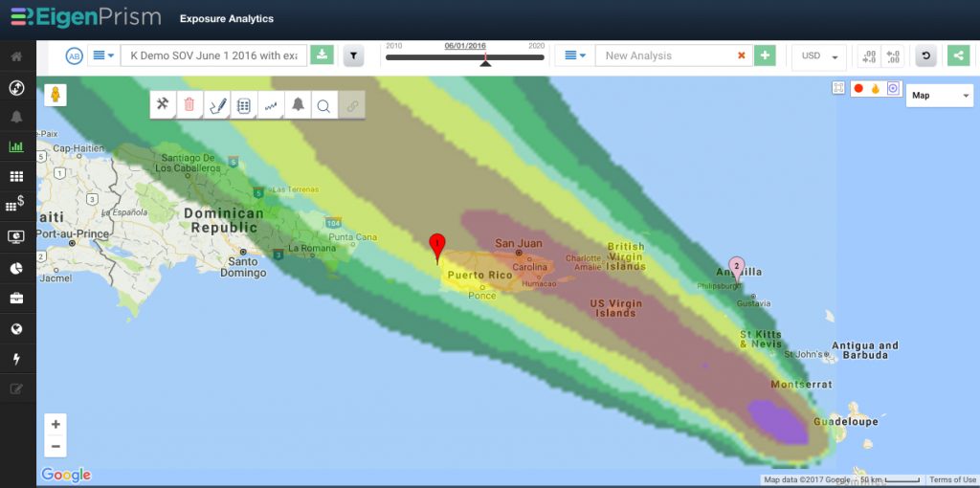Click the globe arrows sidebar icon
Image resolution: width=980 pixels, height=488 pixels.
tap(17, 87)
